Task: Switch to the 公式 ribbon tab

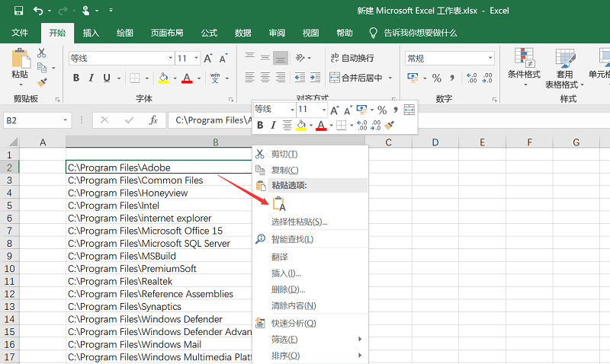Action: coord(209,33)
